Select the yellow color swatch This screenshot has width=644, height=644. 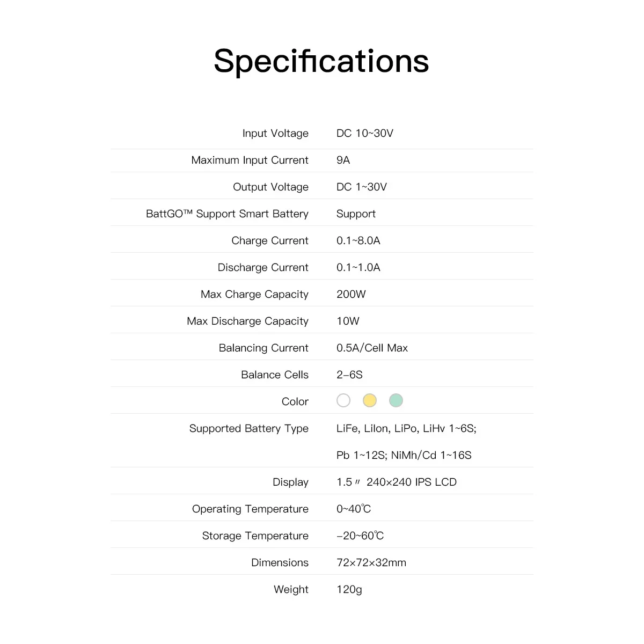[x=370, y=400]
